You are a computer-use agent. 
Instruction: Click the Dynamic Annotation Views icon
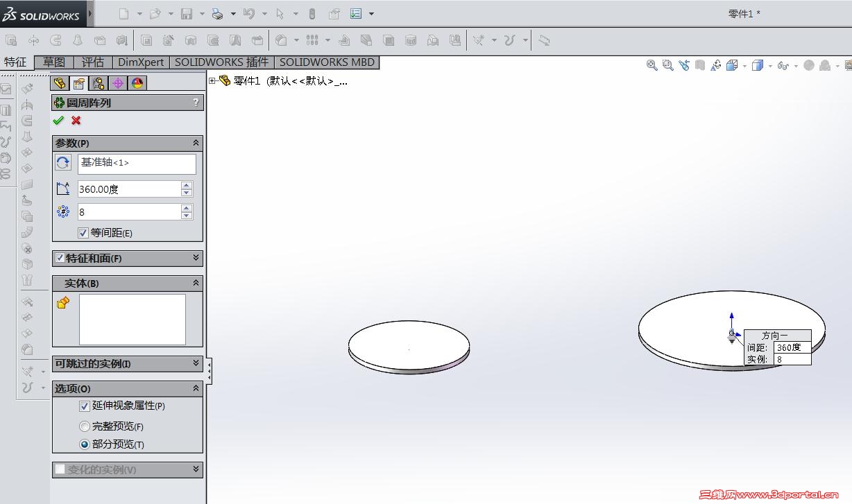point(715,65)
